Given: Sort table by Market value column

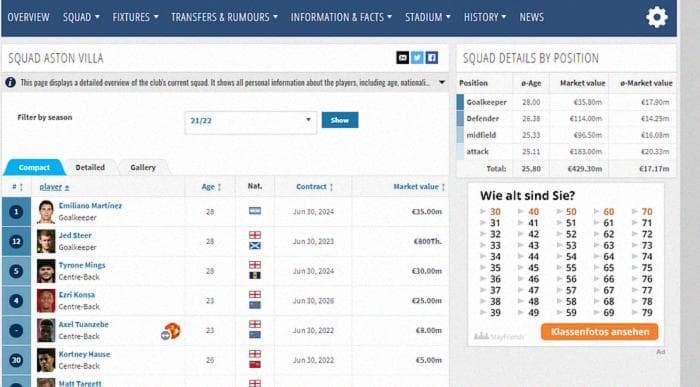Looking at the screenshot, I should click(x=419, y=187).
